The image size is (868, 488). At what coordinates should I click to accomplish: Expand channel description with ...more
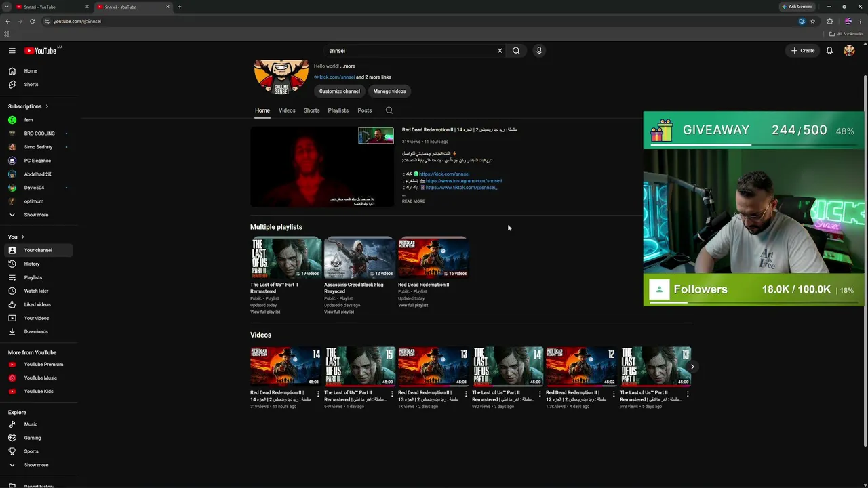(348, 66)
